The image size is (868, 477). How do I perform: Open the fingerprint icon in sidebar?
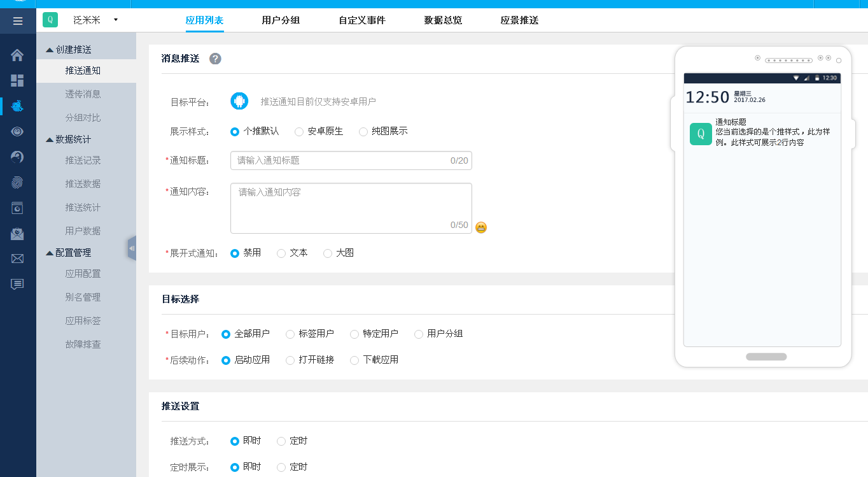pos(17,182)
